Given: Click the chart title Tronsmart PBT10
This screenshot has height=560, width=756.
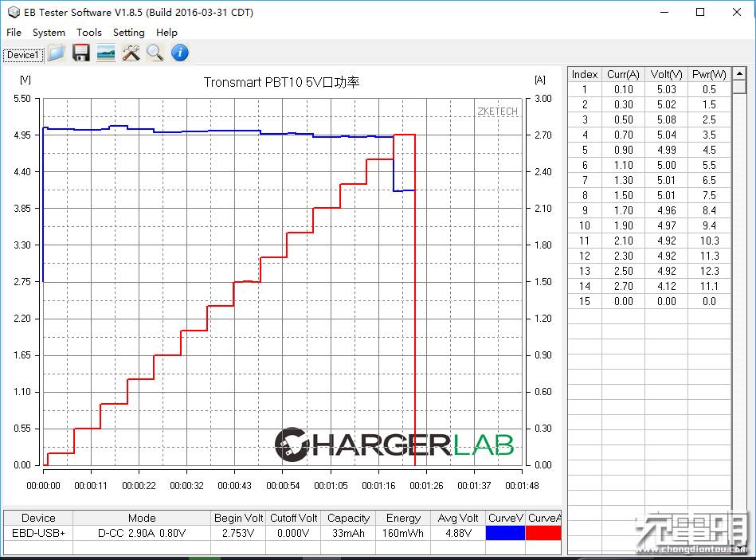Looking at the screenshot, I should coord(281,82).
